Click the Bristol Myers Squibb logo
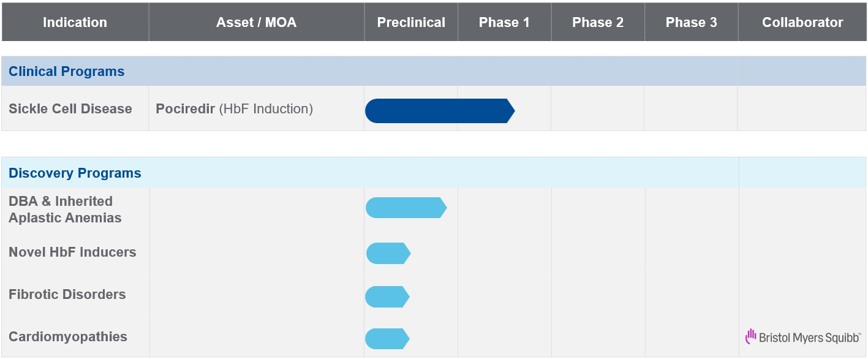The width and height of the screenshot is (868, 359). [802, 336]
